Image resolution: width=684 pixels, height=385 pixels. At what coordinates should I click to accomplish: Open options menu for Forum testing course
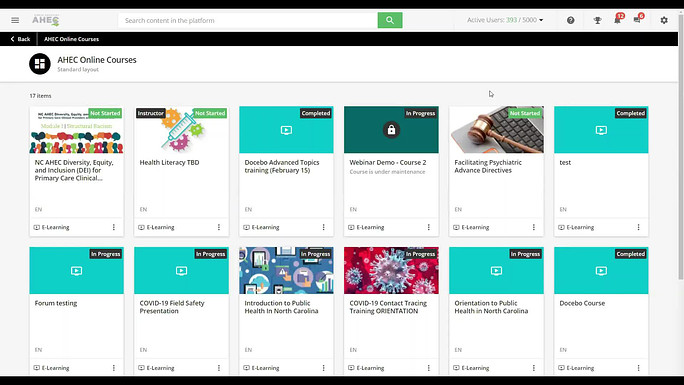coord(114,368)
